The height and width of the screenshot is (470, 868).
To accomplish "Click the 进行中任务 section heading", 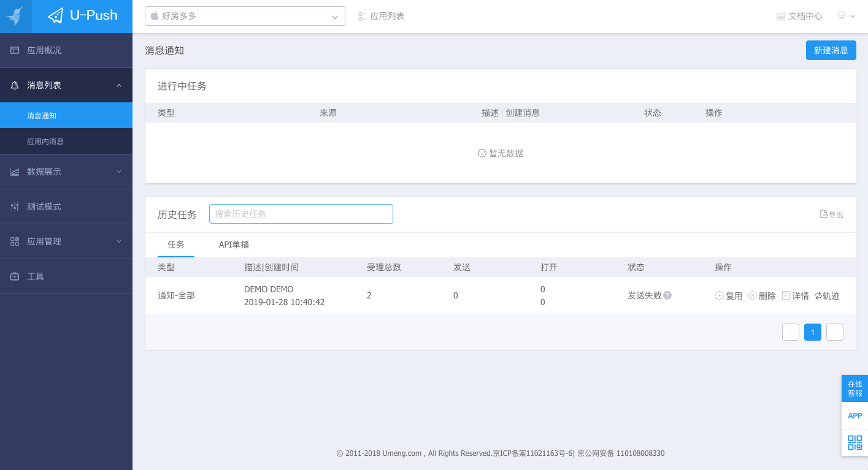I will [x=182, y=86].
